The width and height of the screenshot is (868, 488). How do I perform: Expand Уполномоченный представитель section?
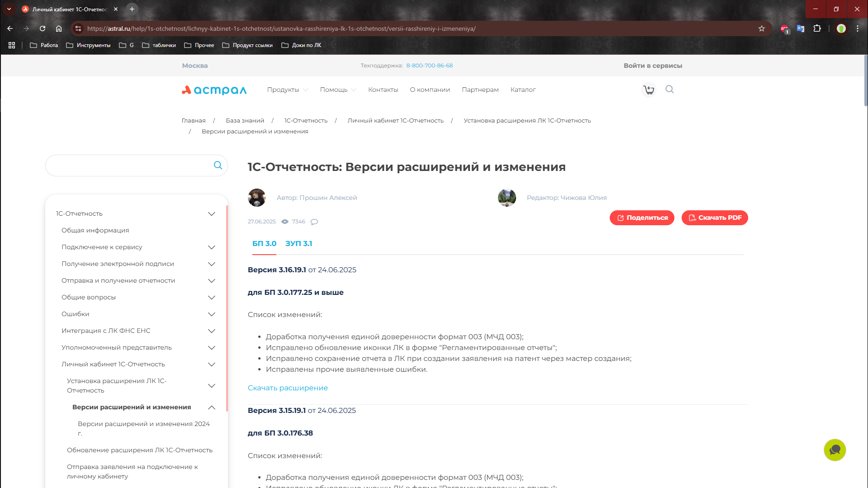211,347
